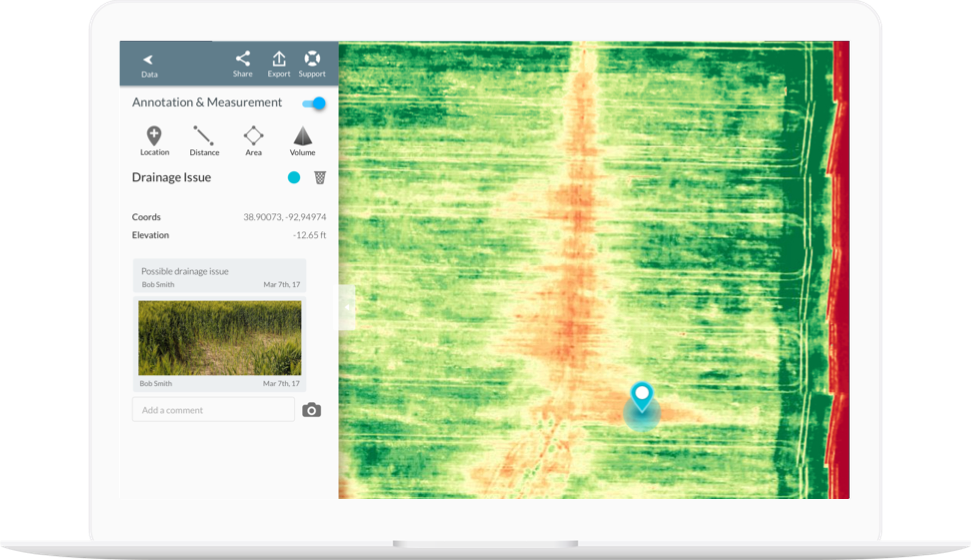Select the Volume measurement tool
Viewport: 971px width, 560px height.
[302, 141]
